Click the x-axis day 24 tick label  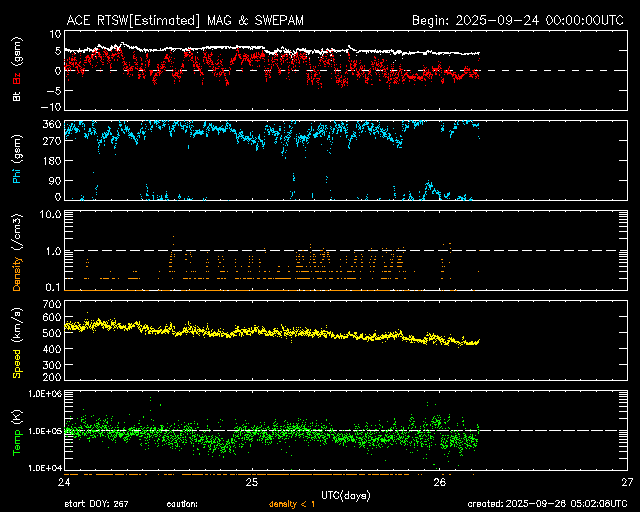coord(65,482)
